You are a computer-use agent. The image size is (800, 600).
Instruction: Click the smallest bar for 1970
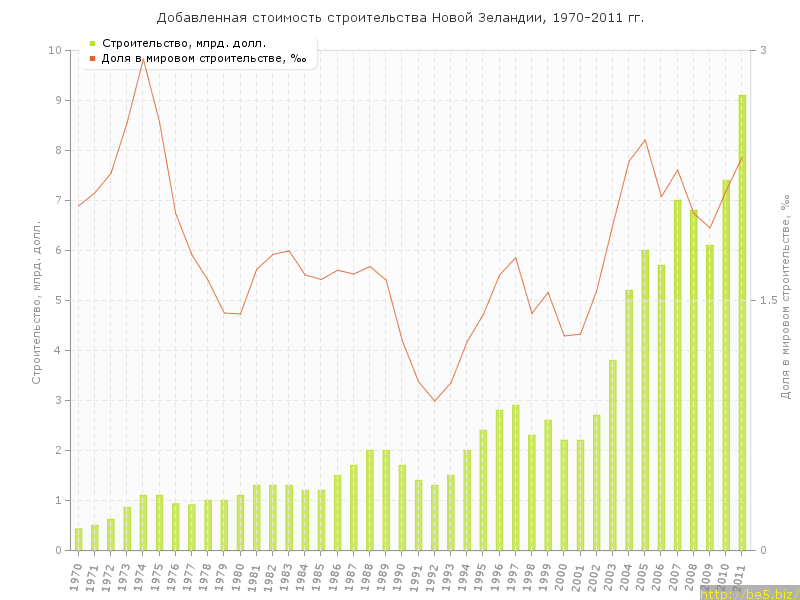click(78, 539)
